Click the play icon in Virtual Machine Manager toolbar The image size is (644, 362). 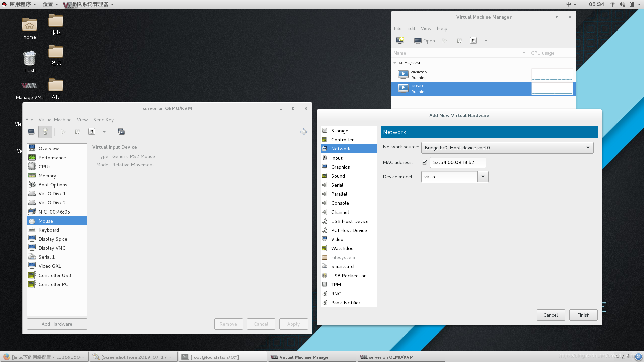(x=445, y=41)
